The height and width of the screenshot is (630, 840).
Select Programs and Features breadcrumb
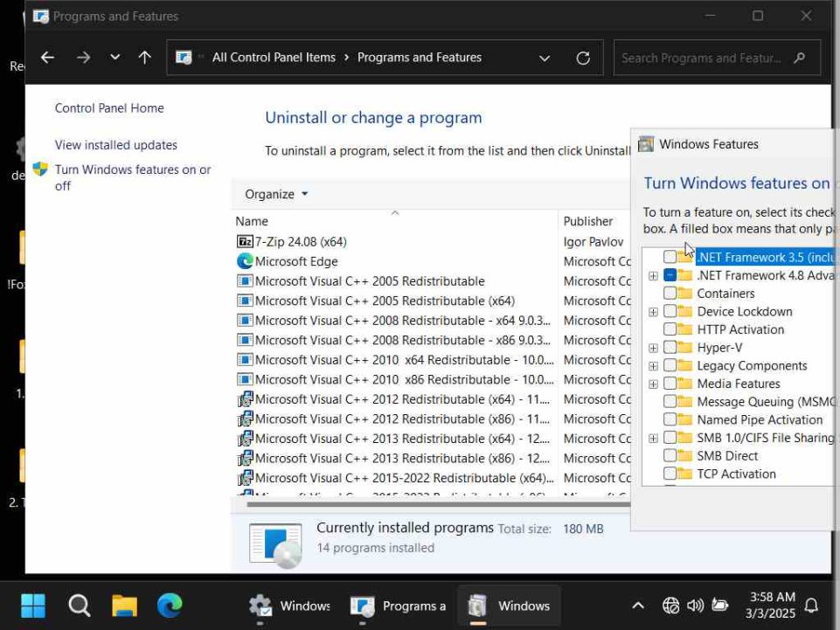click(x=420, y=58)
